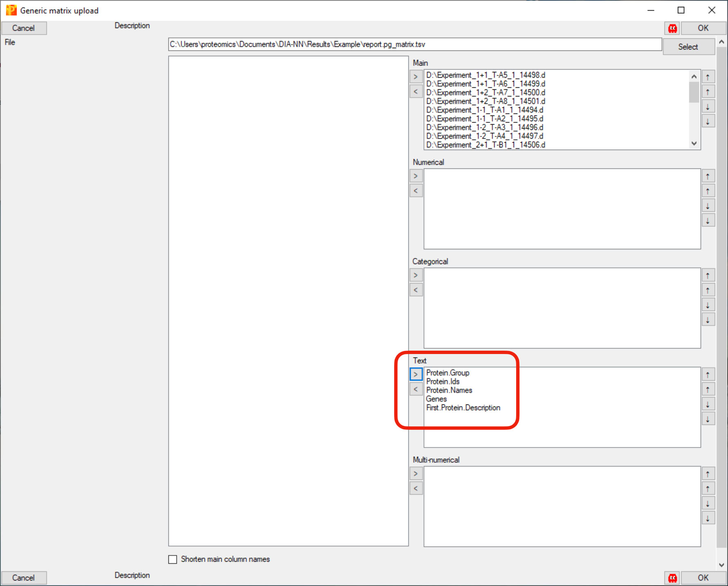Remove column from Numerical using '<' button
The width and height of the screenshot is (728, 586).
(x=416, y=191)
